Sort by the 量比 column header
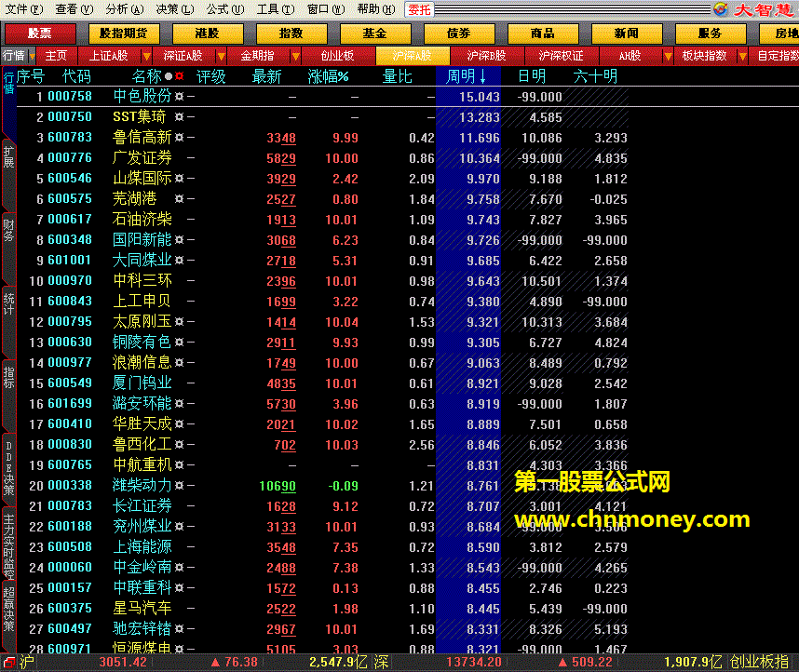The image size is (799, 672). click(x=398, y=77)
